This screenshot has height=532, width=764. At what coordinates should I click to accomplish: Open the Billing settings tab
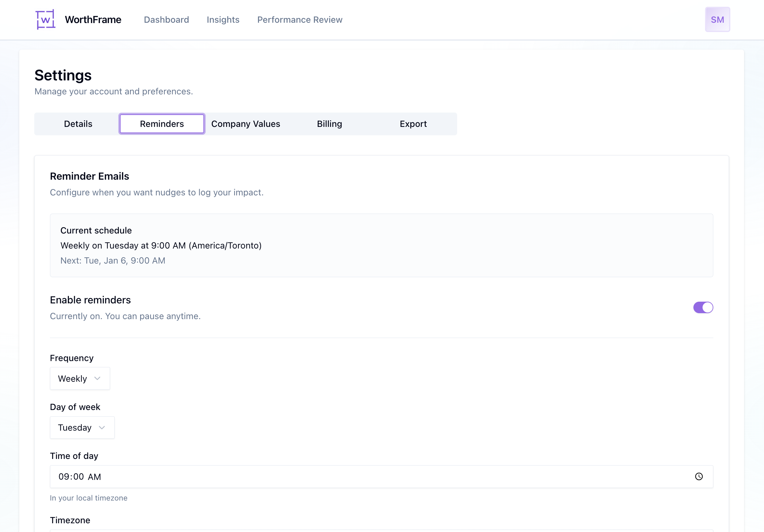click(329, 123)
